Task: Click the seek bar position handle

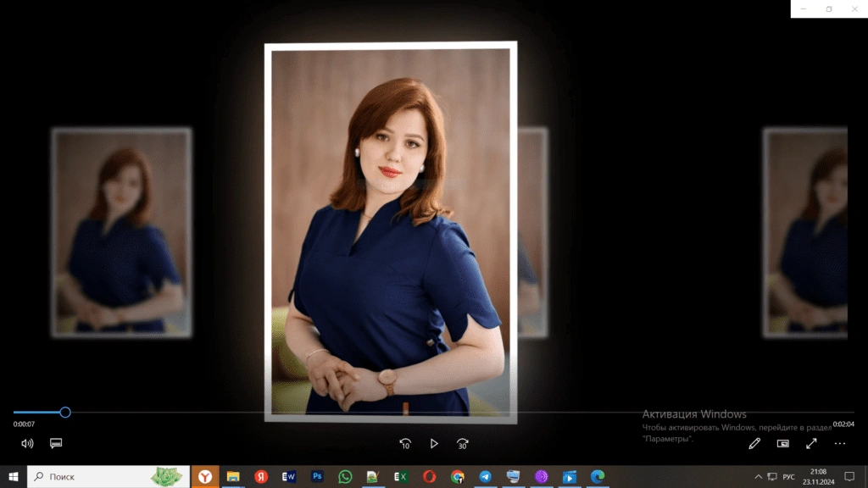Action: coord(65,413)
